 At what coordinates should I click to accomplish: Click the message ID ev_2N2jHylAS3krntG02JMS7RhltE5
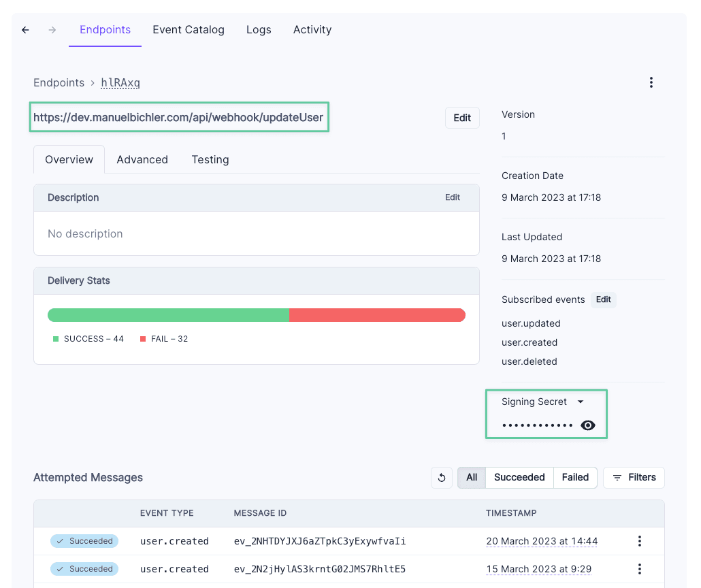point(320,569)
